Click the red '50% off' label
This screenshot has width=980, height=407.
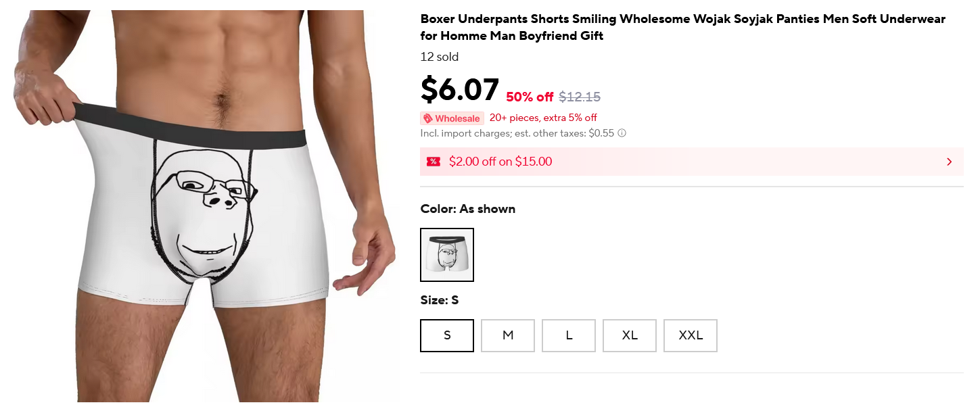tap(530, 97)
